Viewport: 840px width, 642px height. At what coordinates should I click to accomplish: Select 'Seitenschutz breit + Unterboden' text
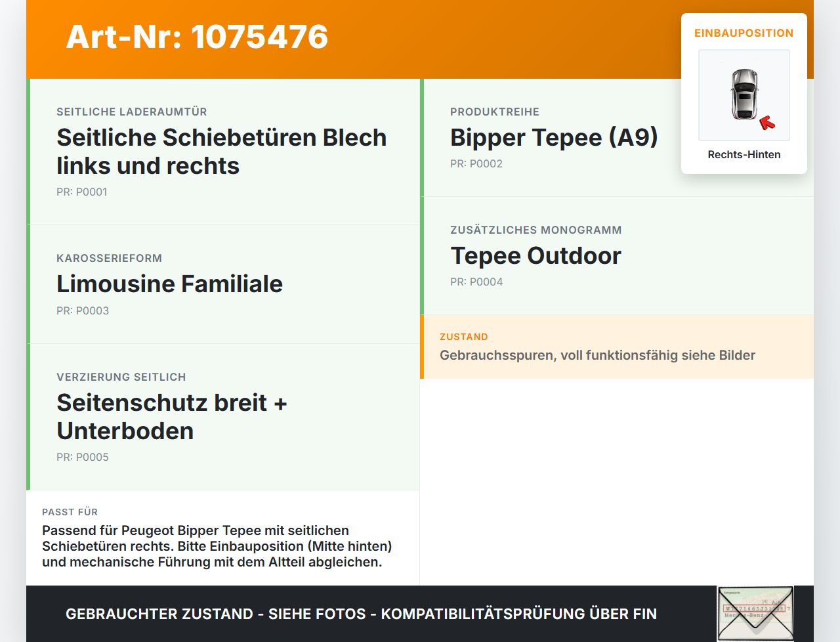[x=172, y=417]
